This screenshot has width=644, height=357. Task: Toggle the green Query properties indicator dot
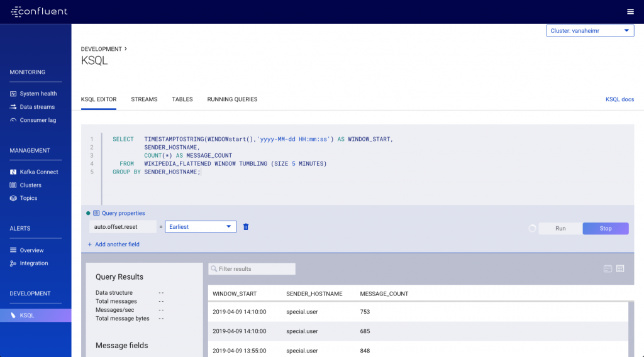point(88,213)
